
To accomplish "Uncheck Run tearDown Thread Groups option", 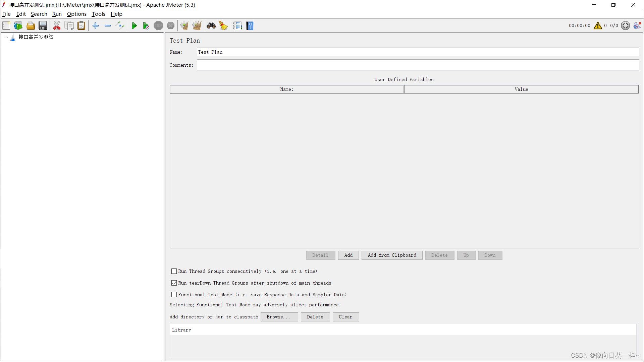I will [x=174, y=283].
